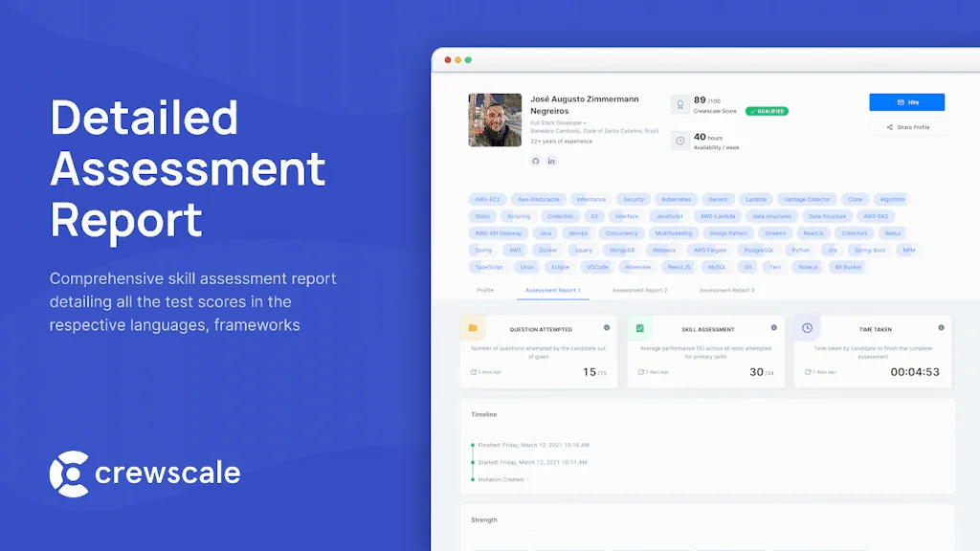Select the JavaScript skill tag
Viewport: 980px width, 551px height.
[669, 216]
